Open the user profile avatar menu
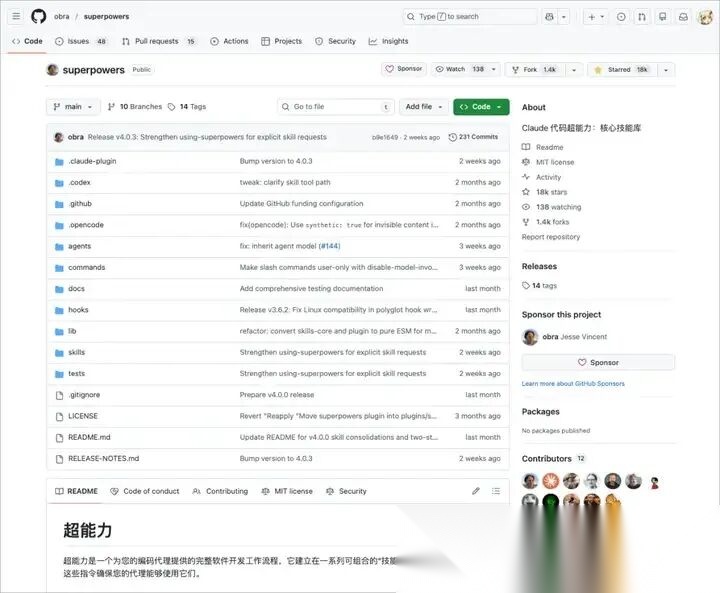 coord(705,17)
